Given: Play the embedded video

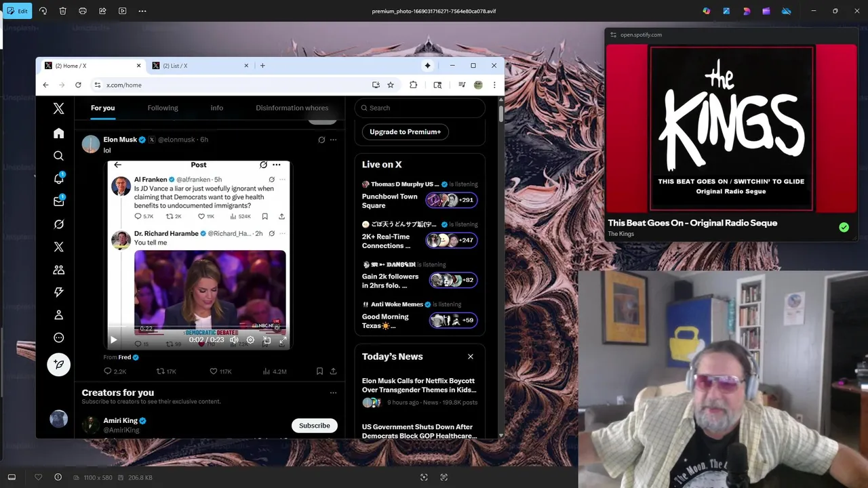Looking at the screenshot, I should tap(113, 340).
